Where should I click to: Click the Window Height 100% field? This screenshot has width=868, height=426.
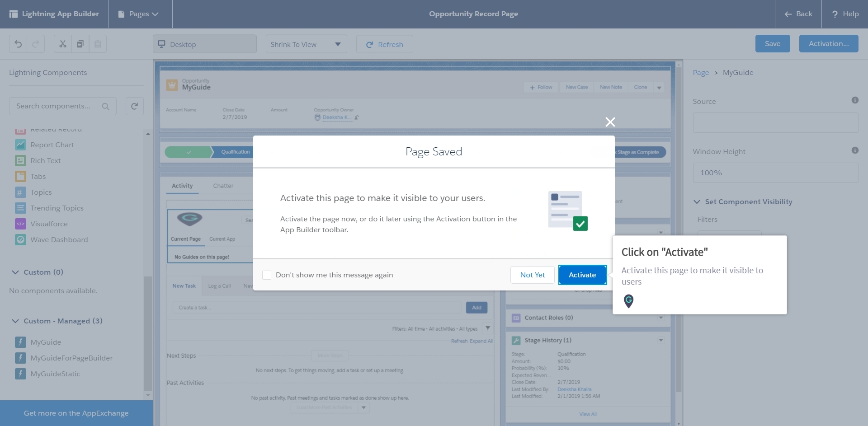click(x=775, y=173)
